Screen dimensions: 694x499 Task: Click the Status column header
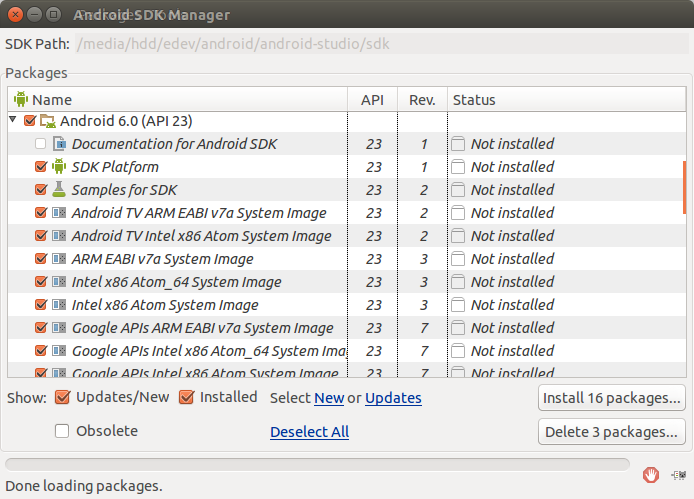(567, 99)
